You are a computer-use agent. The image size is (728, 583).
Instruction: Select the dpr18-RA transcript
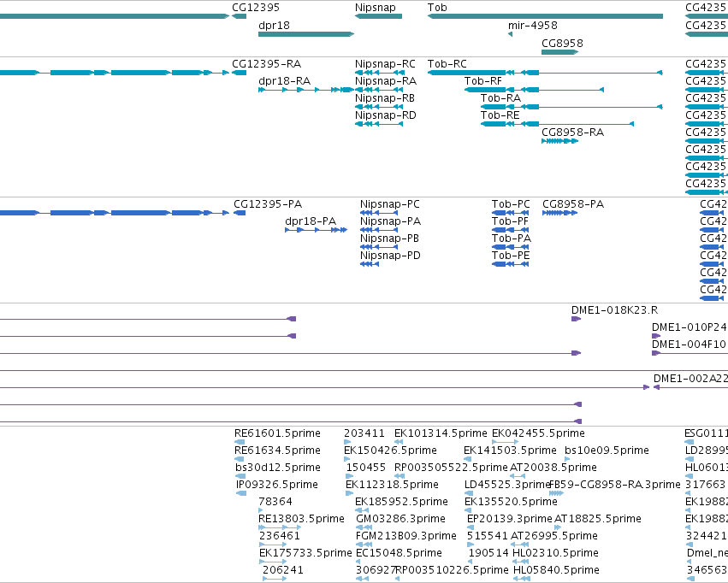284,81
